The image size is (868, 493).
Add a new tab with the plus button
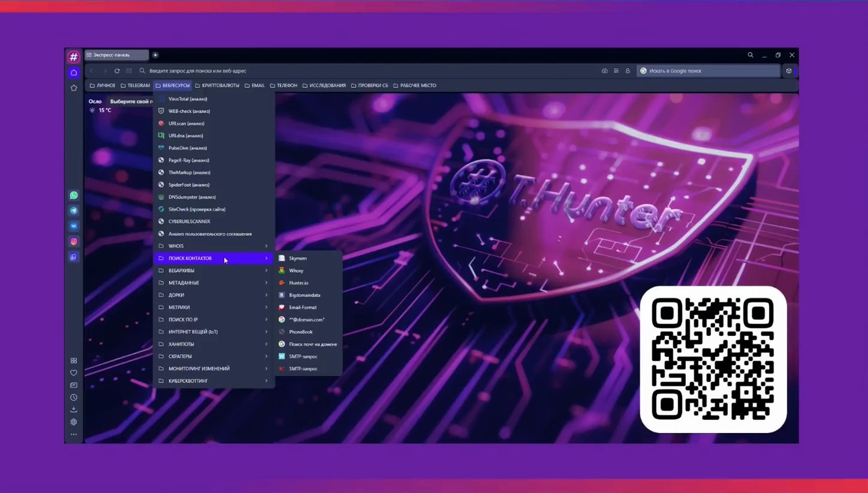(156, 56)
